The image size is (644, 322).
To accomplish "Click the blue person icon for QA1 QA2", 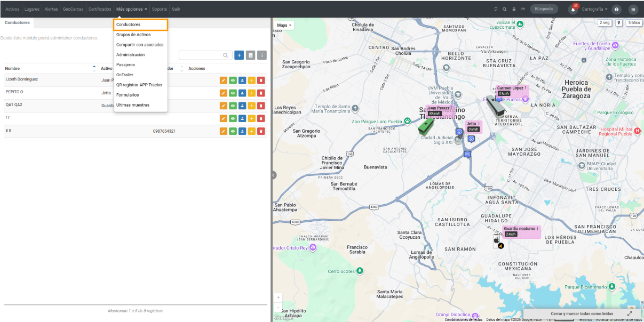I will point(242,106).
